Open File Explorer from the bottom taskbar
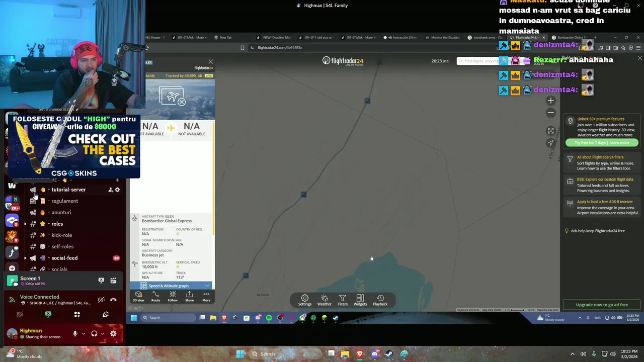Viewport: 644px width, 362px height. [345, 354]
